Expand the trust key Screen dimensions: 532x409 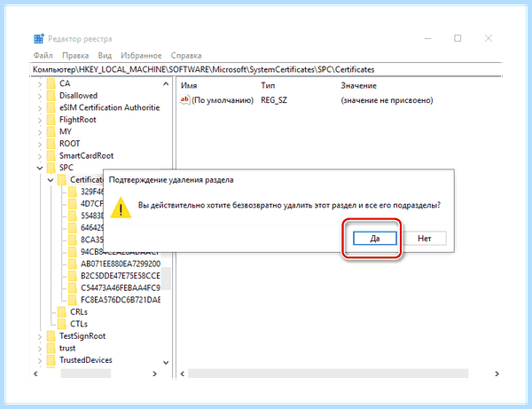[40, 349]
